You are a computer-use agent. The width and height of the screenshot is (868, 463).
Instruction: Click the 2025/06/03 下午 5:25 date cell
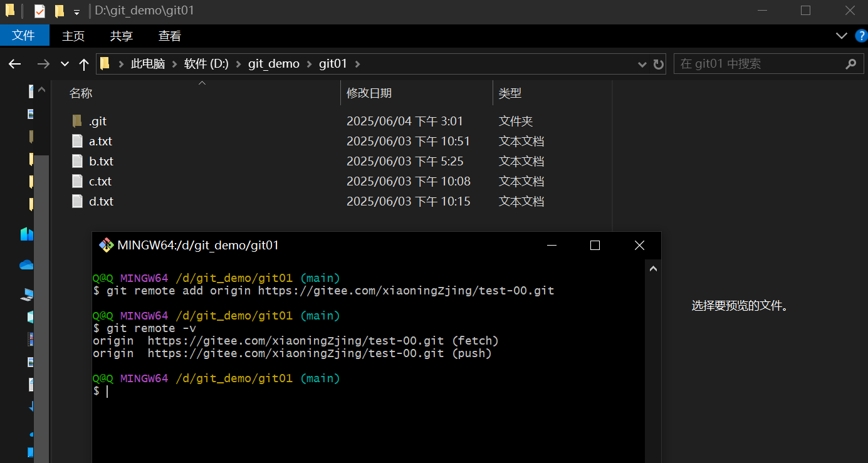(x=405, y=162)
